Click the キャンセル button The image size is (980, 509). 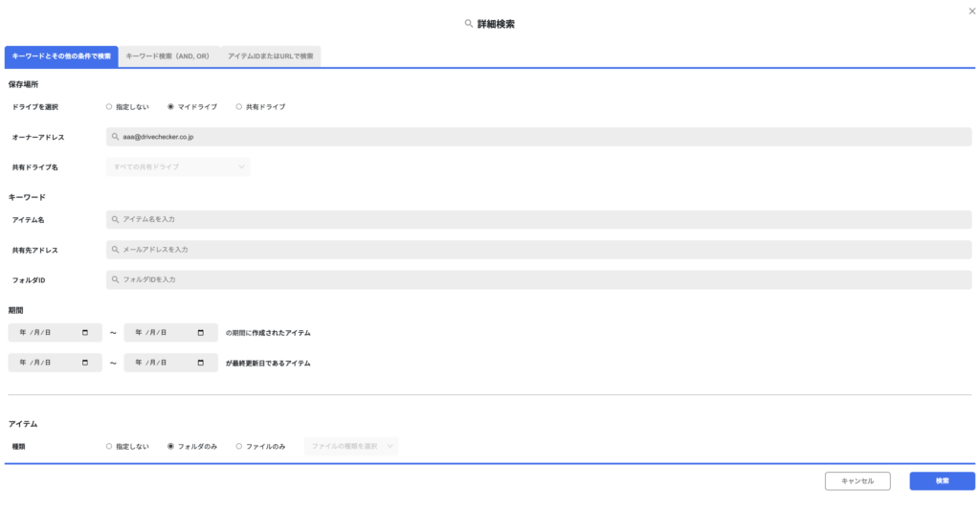(857, 481)
